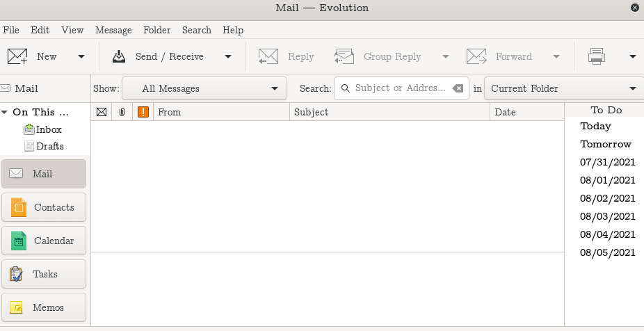Clear search using the backspace icon
644x331 pixels.
(457, 88)
